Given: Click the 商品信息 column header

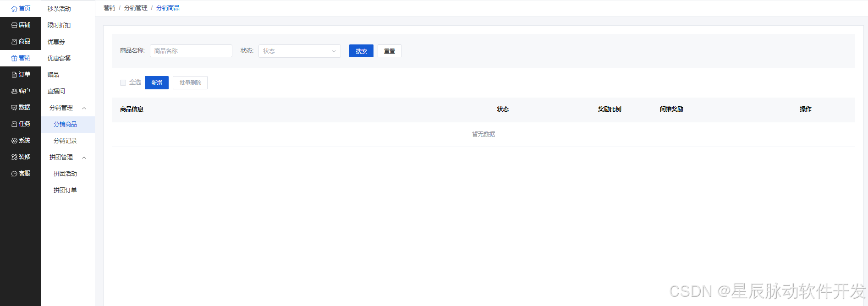Looking at the screenshot, I should click(132, 109).
